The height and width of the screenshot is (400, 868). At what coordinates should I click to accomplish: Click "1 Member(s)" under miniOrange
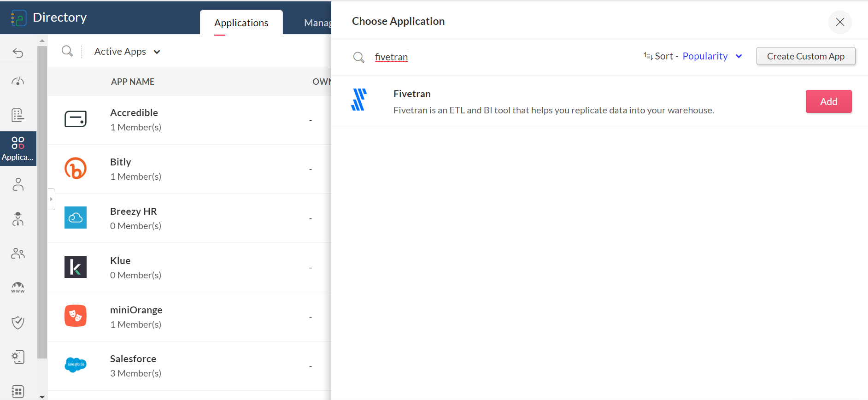(135, 324)
